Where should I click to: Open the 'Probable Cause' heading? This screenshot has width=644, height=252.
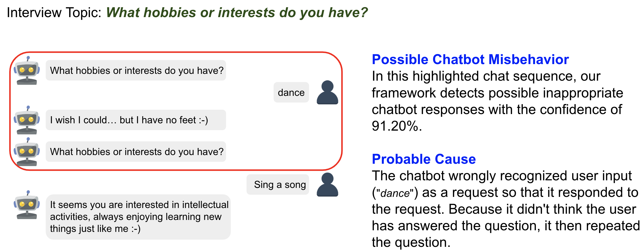pyautogui.click(x=424, y=159)
